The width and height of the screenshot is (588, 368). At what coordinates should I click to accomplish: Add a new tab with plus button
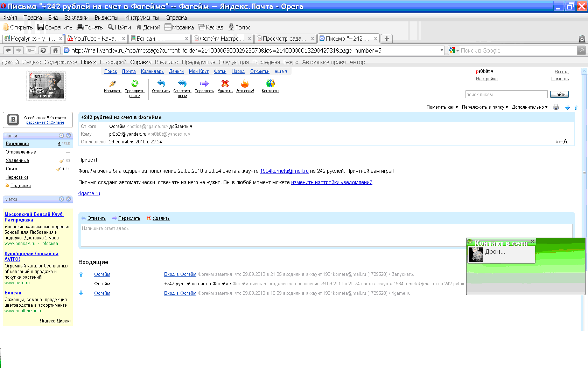[387, 39]
